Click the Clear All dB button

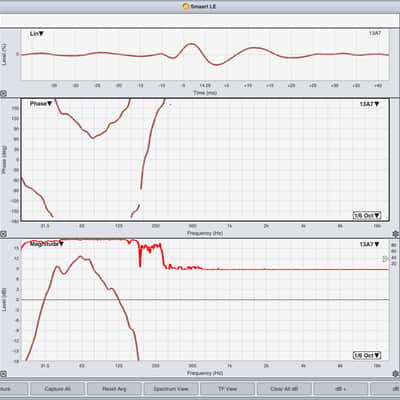tap(284, 389)
